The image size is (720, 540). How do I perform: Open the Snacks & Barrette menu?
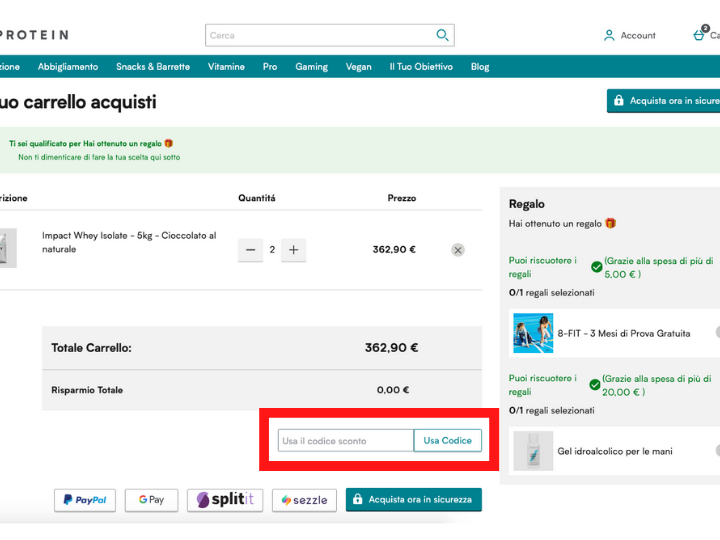153,67
